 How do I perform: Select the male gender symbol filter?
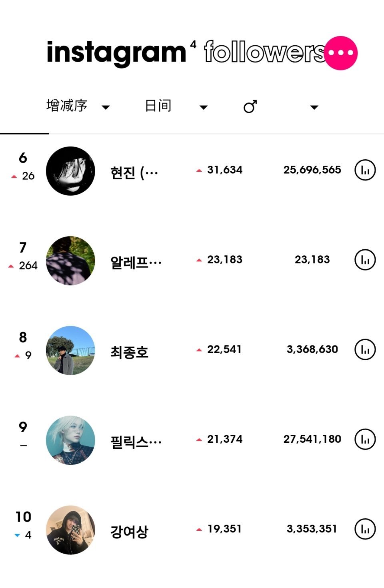coord(250,106)
